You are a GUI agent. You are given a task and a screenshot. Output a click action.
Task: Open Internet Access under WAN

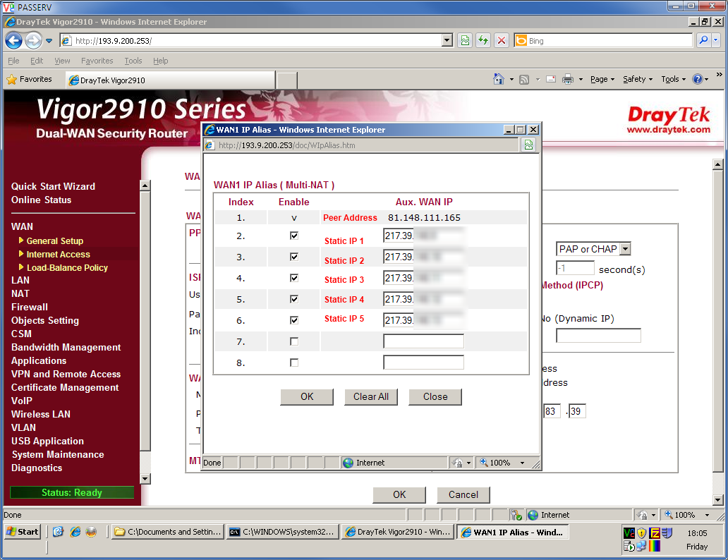point(58,255)
